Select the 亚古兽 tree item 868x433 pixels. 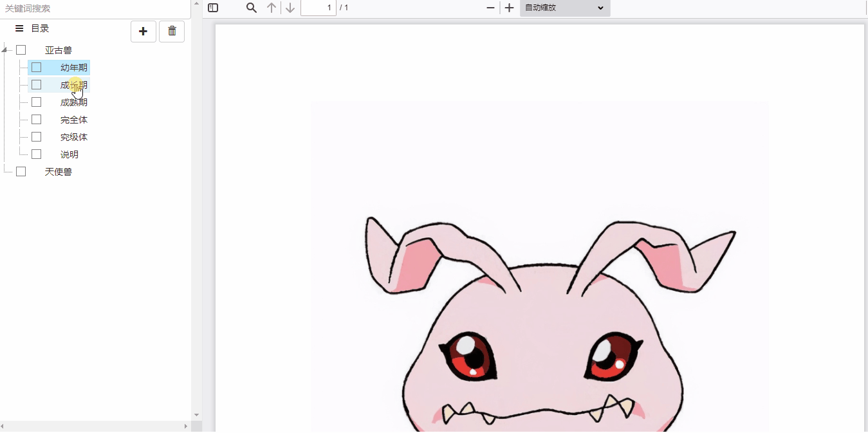pyautogui.click(x=59, y=50)
